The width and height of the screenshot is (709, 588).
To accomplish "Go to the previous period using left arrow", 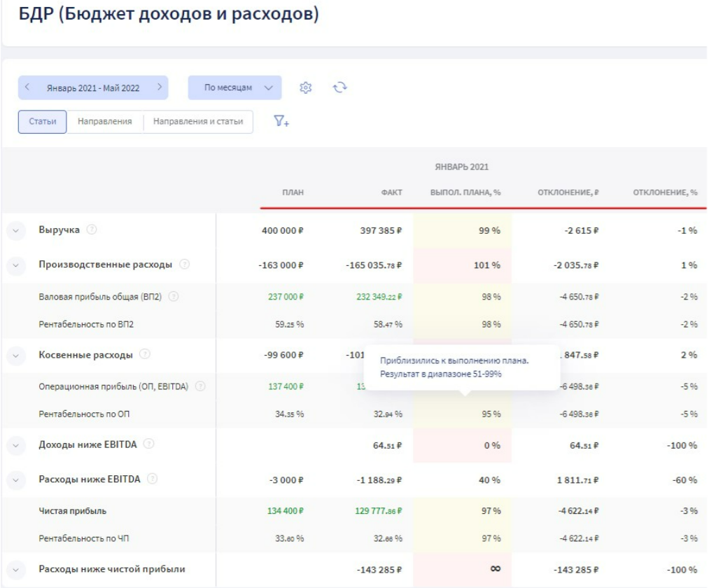I will tap(27, 88).
